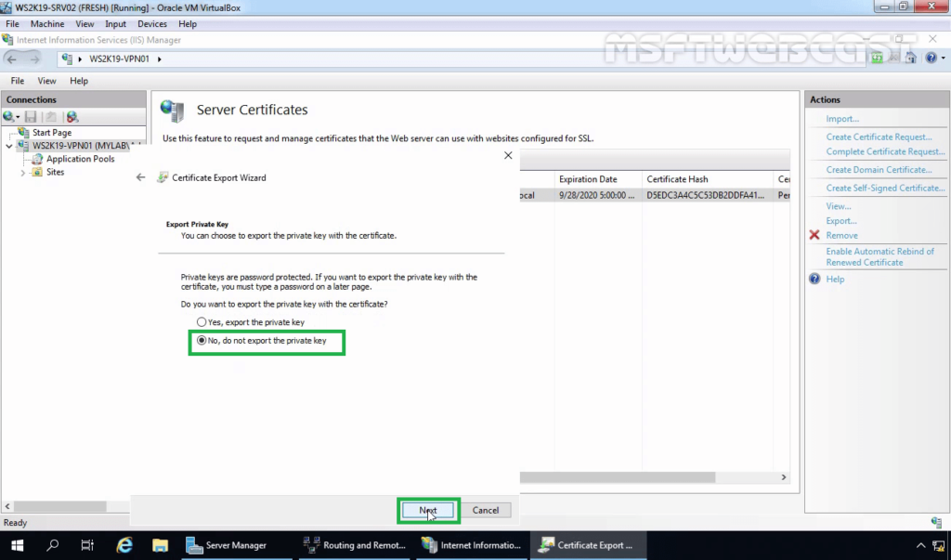Image resolution: width=951 pixels, height=560 pixels.
Task: Open IIS Manager View menu
Action: click(46, 81)
